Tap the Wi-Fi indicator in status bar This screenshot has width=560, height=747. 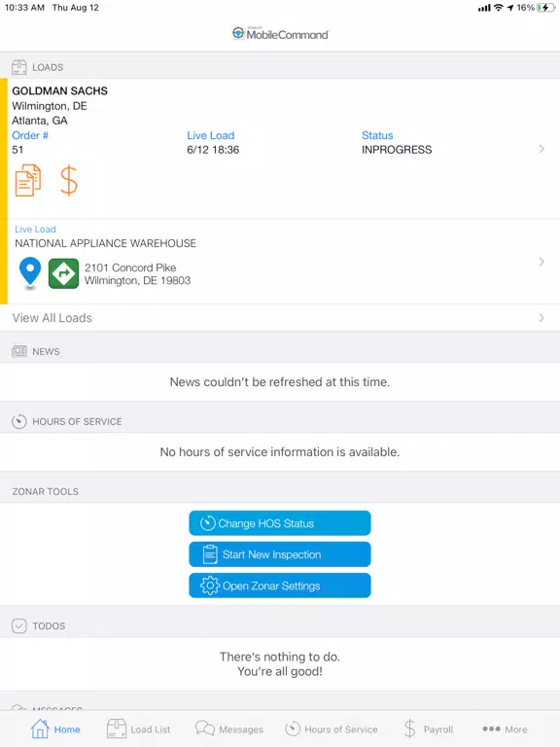coord(498,8)
